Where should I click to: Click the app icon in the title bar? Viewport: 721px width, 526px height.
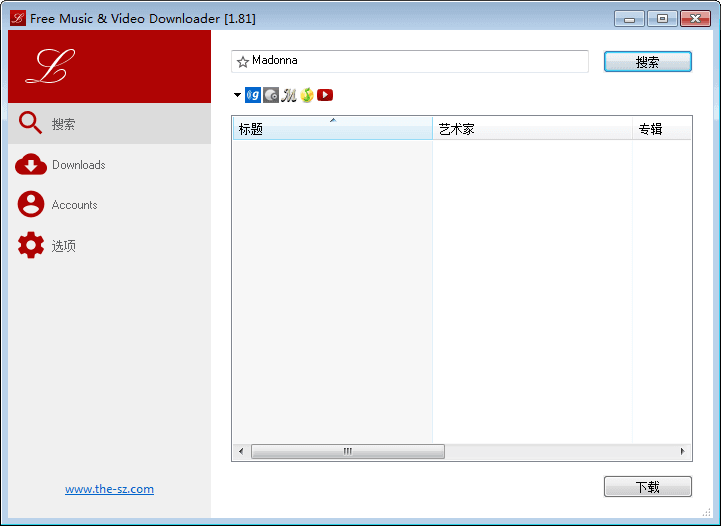pos(17,18)
